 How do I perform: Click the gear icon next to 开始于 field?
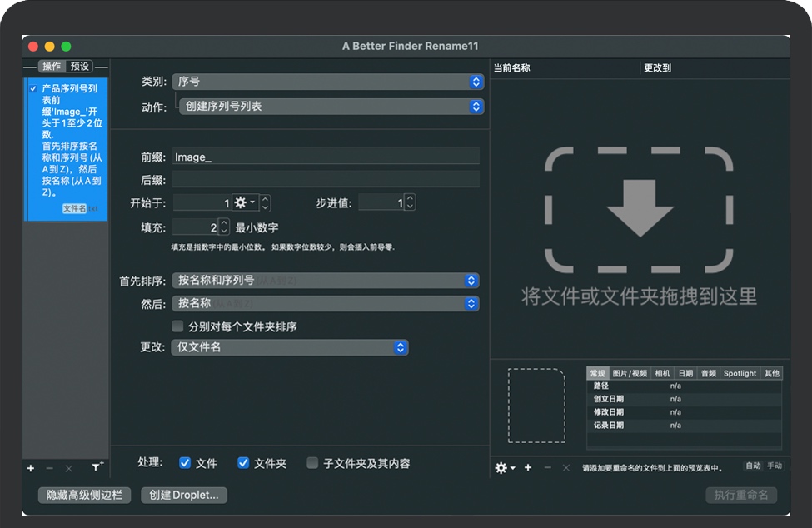245,202
